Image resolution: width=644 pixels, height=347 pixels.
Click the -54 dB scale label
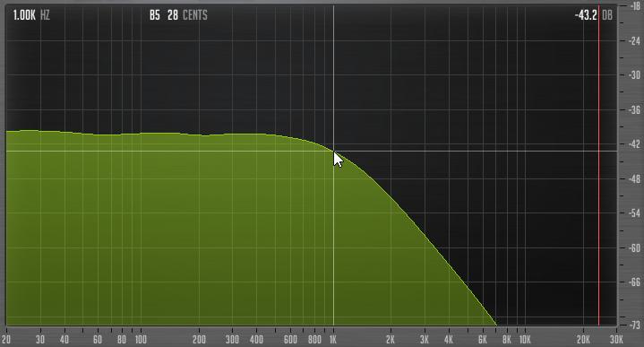coord(634,213)
